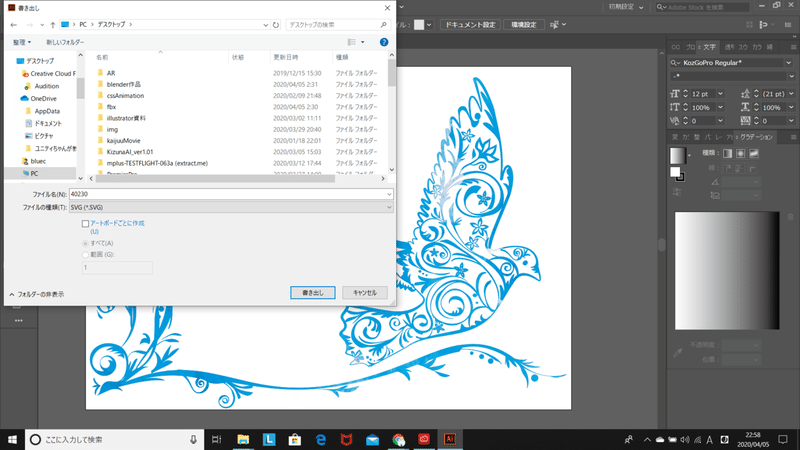The height and width of the screenshot is (450, 800).
Task: Select the freeform gradient type icon
Action: [754, 153]
